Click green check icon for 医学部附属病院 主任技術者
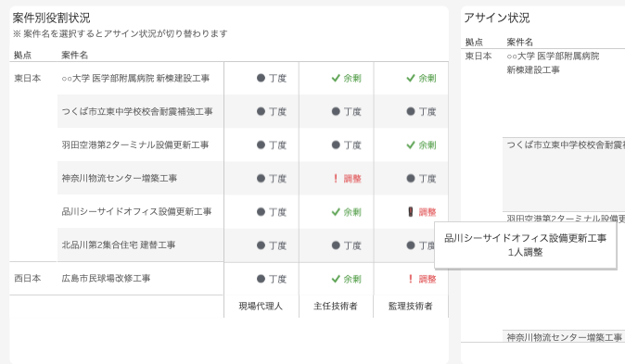 (x=336, y=78)
